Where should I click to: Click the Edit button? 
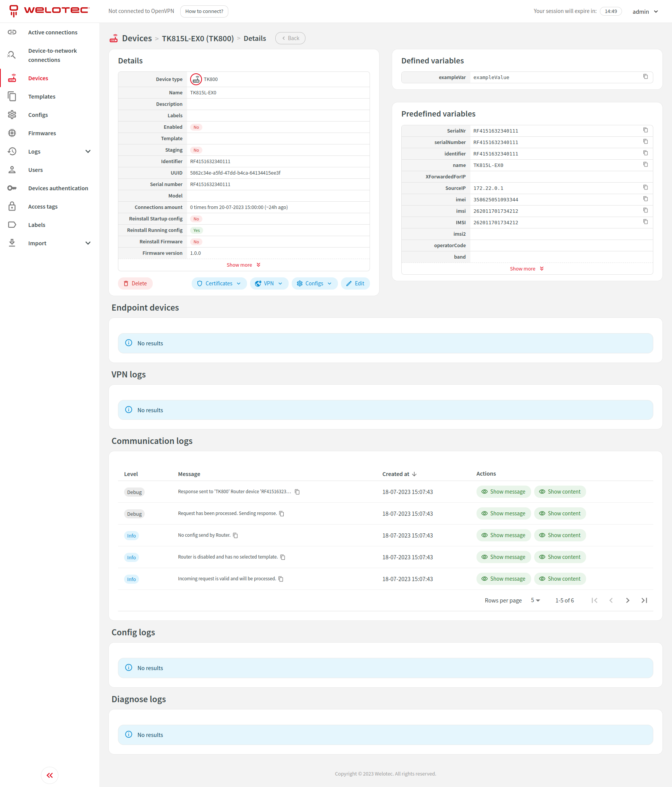355,283
